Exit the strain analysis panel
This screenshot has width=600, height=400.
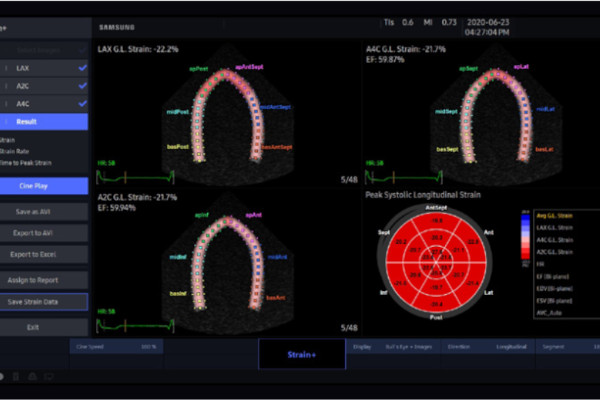(x=44, y=326)
